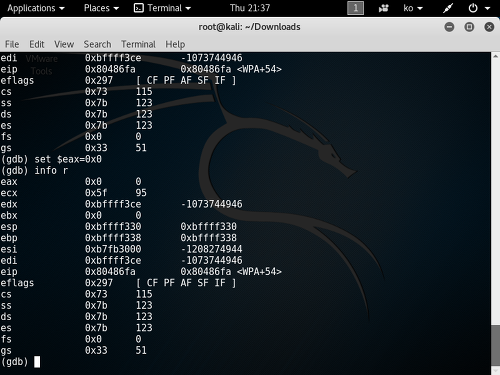Click the window title root@kali: ~/Downloads

tap(249, 27)
